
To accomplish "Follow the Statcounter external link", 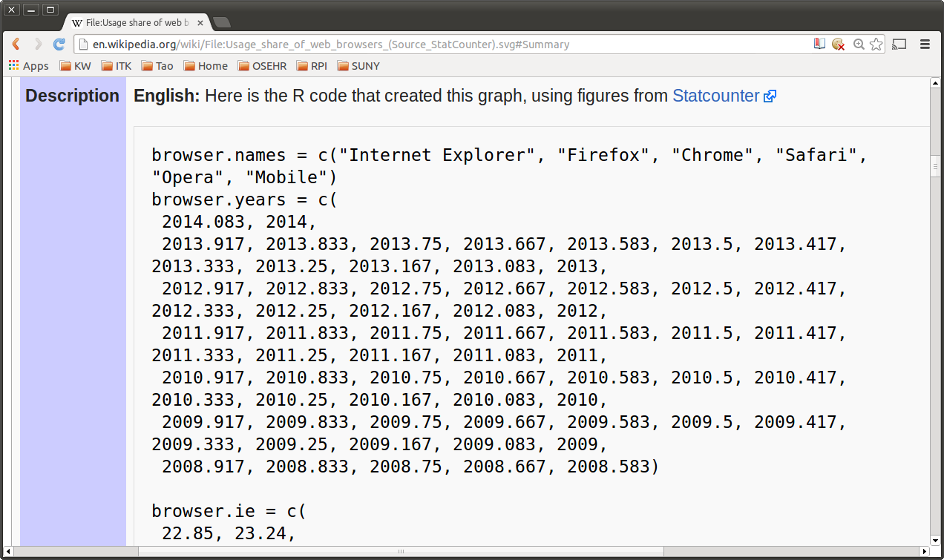I will (x=724, y=96).
